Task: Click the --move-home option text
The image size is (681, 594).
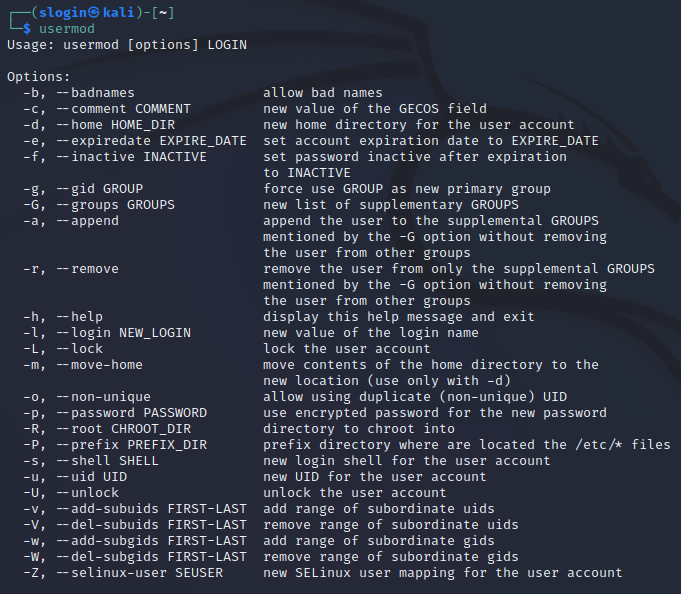Action: pos(99,365)
